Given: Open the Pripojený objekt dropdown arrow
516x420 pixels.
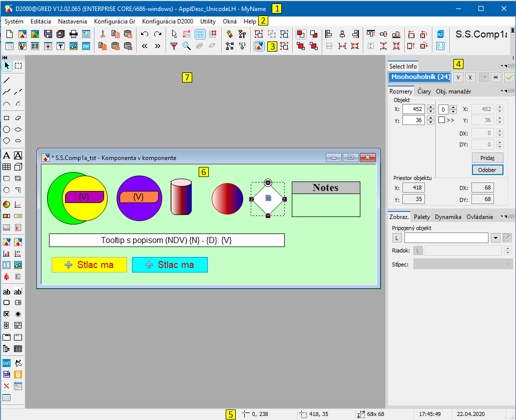Looking at the screenshot, I should click(495, 237).
